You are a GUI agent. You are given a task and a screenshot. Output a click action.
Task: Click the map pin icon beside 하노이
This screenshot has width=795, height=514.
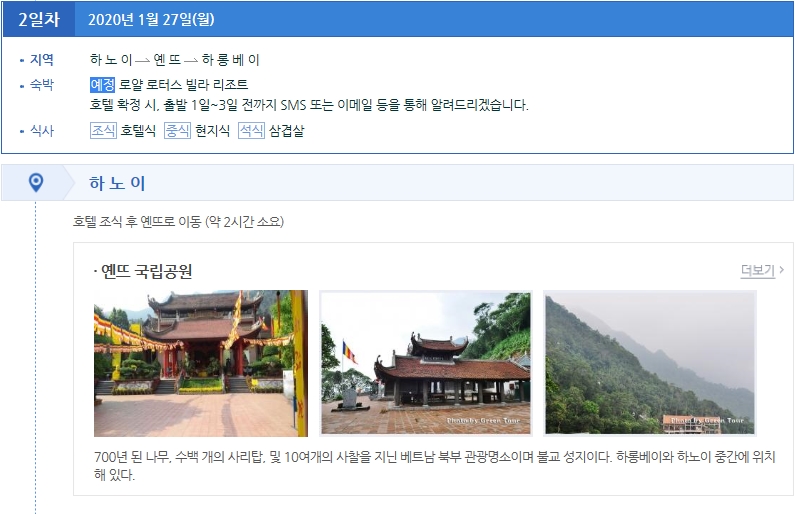36,182
